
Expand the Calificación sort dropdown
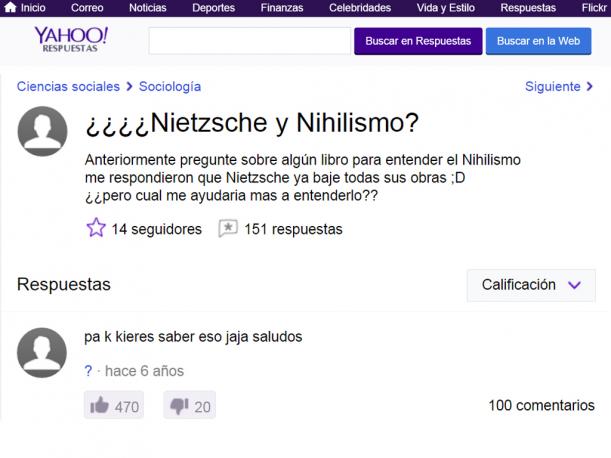(531, 285)
